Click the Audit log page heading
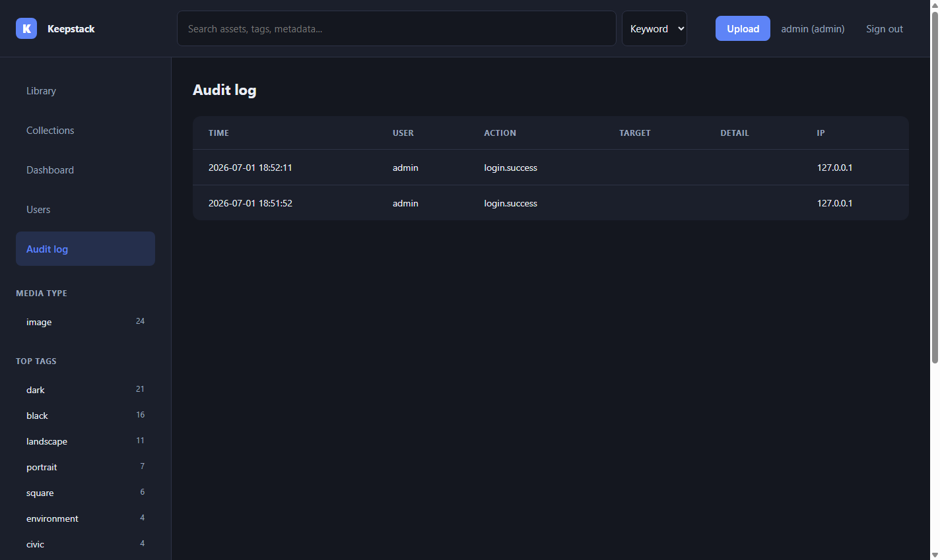Image resolution: width=940 pixels, height=560 pixels. [224, 90]
